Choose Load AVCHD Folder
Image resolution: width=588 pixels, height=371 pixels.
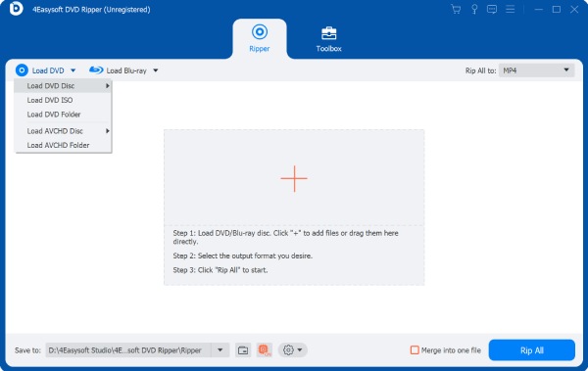click(x=63, y=145)
